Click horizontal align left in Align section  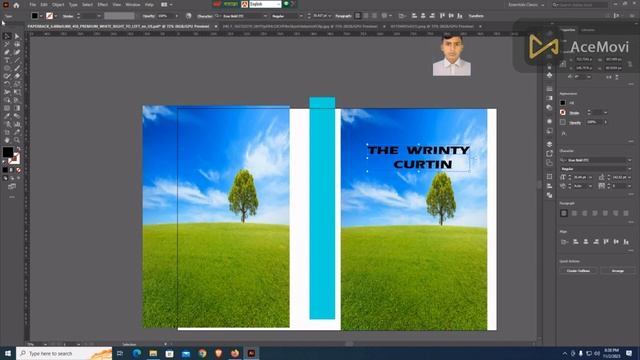pyautogui.click(x=576, y=242)
